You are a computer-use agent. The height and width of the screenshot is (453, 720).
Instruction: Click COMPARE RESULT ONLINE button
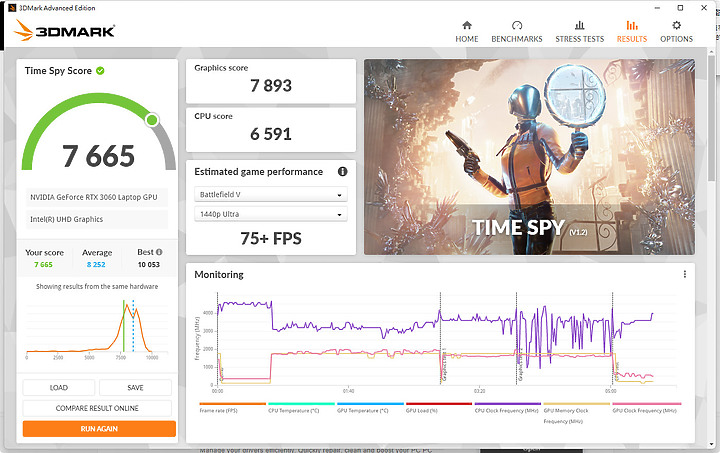(x=97, y=408)
